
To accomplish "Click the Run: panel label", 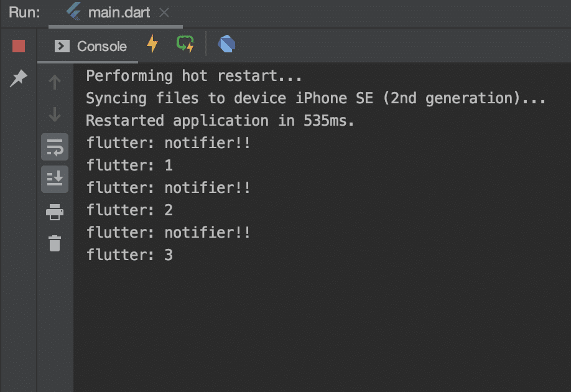I will [24, 12].
